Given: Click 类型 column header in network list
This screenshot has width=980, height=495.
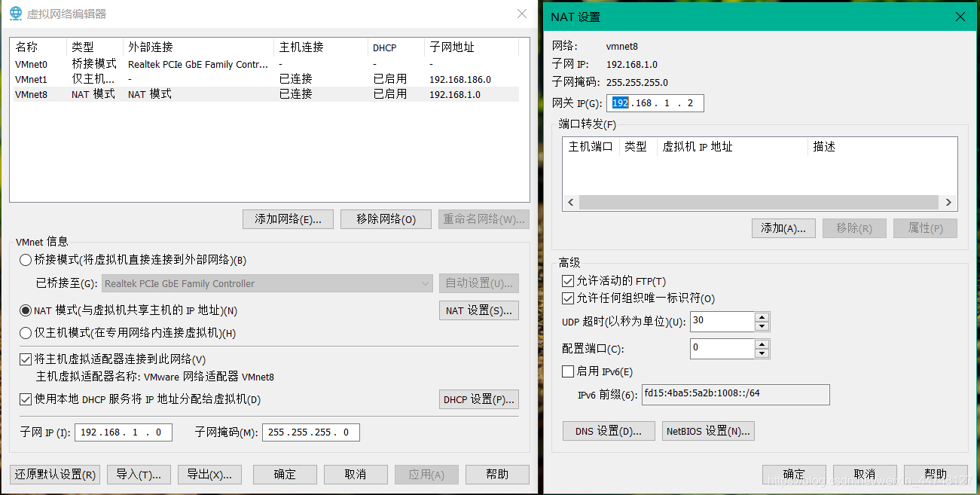Looking at the screenshot, I should pos(94,47).
